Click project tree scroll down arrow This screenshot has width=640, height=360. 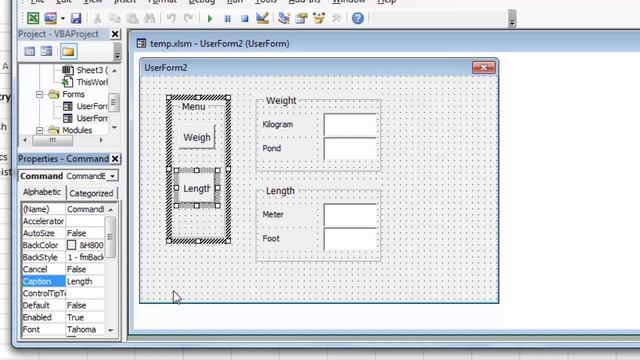(114, 127)
